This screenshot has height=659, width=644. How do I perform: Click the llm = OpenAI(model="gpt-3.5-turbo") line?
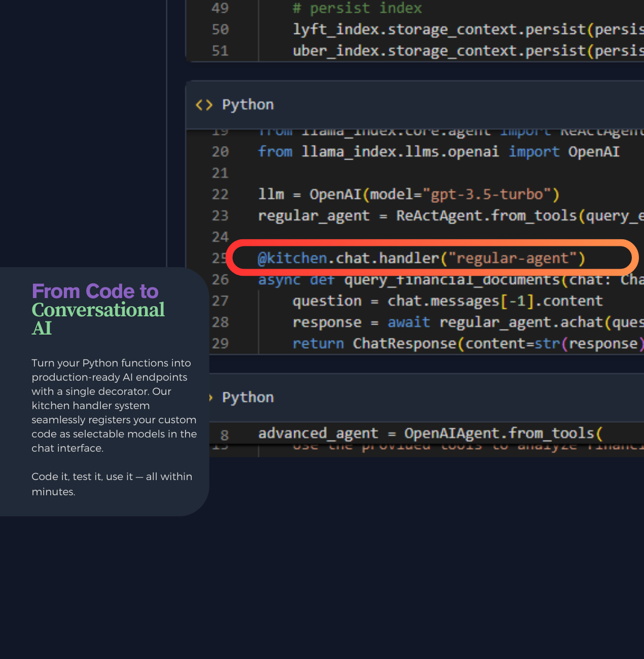(x=409, y=194)
